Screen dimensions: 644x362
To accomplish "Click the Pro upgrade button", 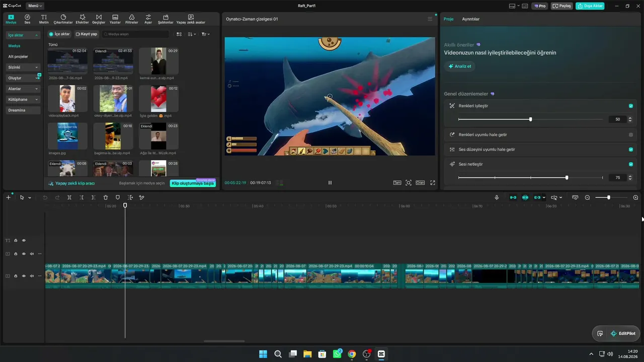I will coord(540,6).
